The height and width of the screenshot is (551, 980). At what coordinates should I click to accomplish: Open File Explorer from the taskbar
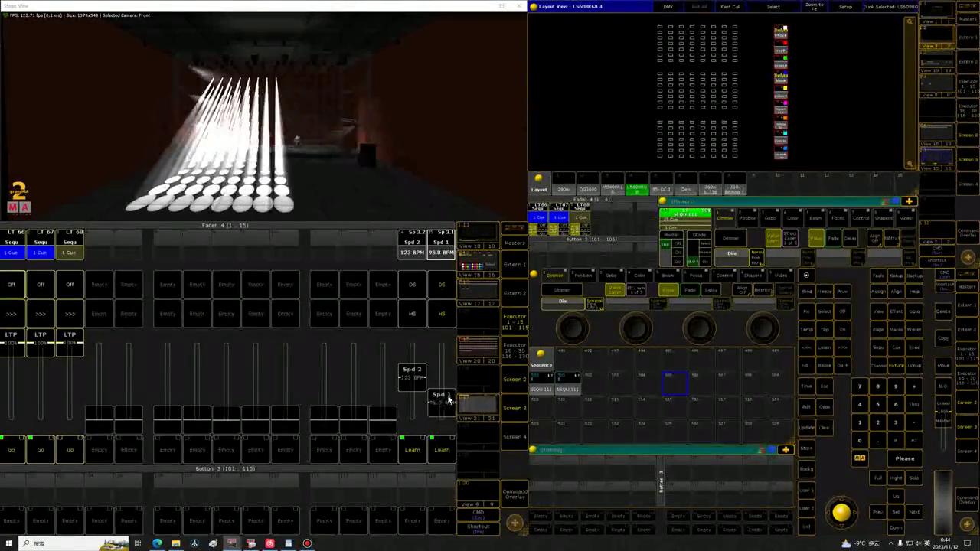click(175, 543)
